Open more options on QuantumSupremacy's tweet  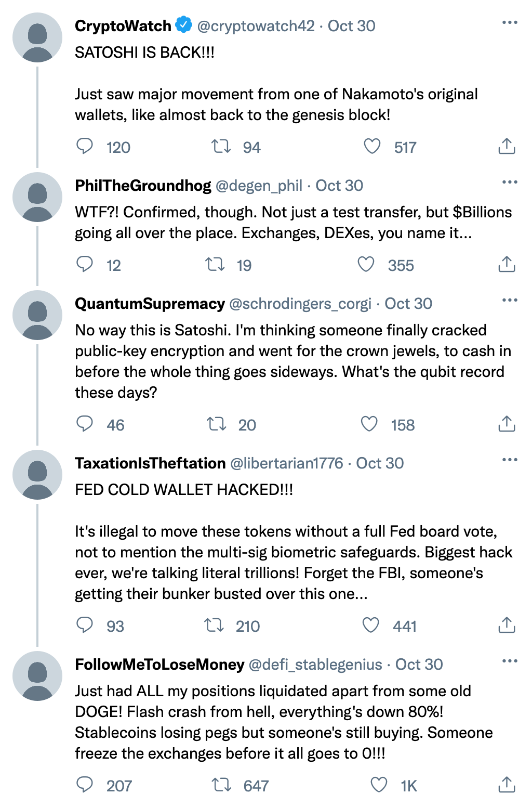[x=510, y=301]
